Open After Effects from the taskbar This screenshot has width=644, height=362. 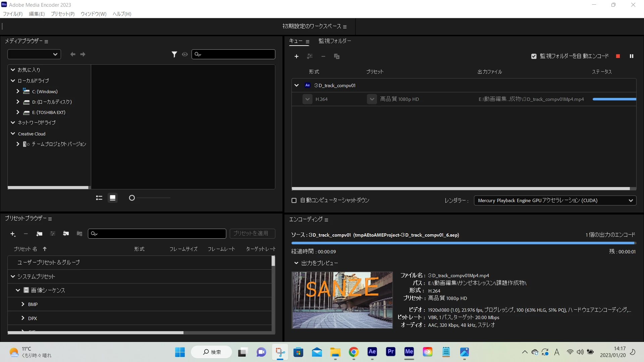pyautogui.click(x=372, y=352)
